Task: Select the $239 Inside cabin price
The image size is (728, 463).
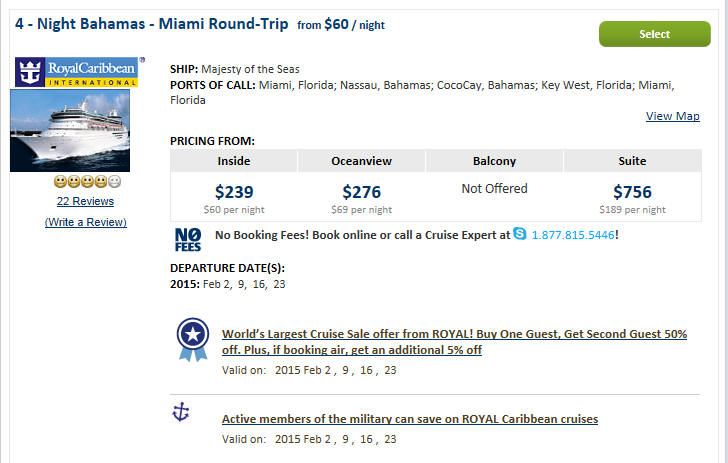Action: (x=234, y=192)
